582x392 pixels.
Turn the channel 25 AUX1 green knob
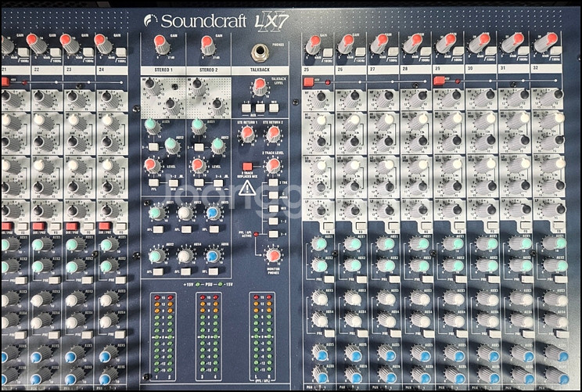point(319,244)
